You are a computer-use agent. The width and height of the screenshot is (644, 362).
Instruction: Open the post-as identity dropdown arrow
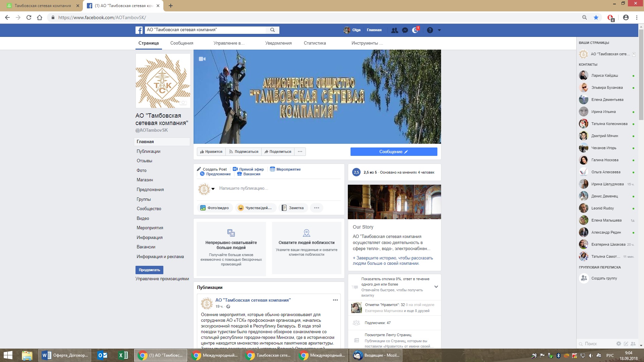[213, 189]
